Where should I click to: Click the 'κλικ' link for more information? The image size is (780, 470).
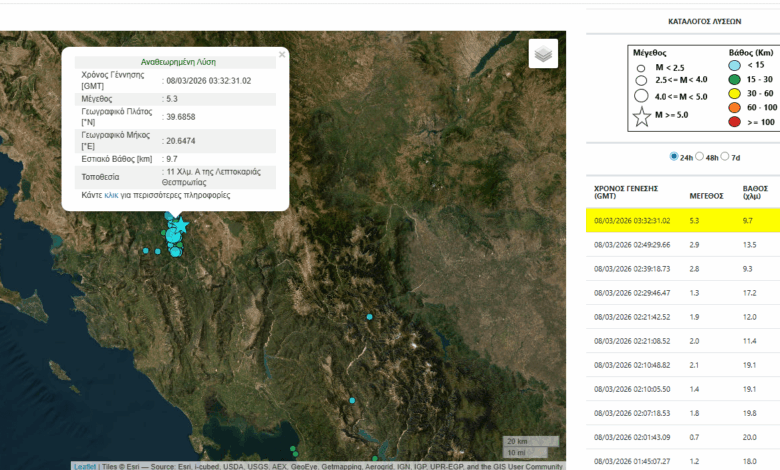(x=112, y=195)
